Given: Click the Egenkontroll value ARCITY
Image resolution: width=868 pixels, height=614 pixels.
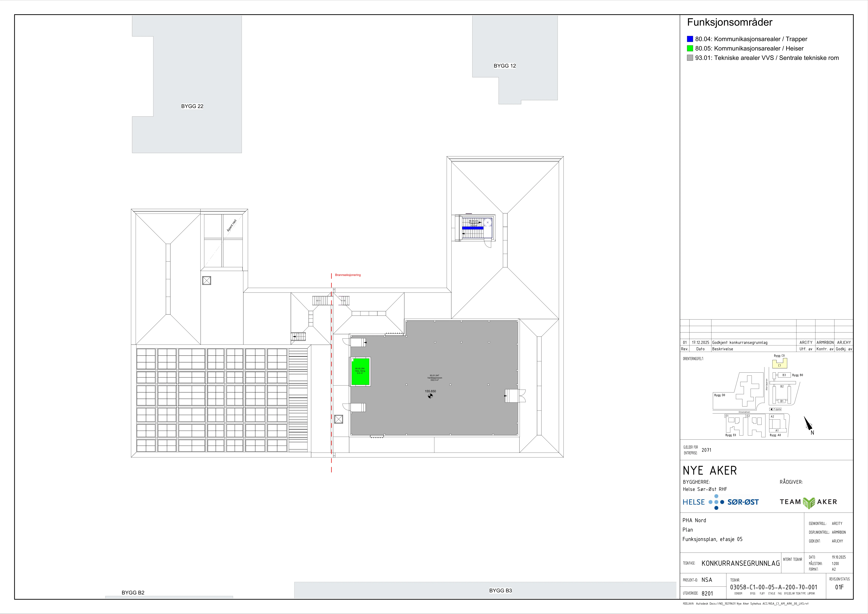Looking at the screenshot, I should coord(837,524).
